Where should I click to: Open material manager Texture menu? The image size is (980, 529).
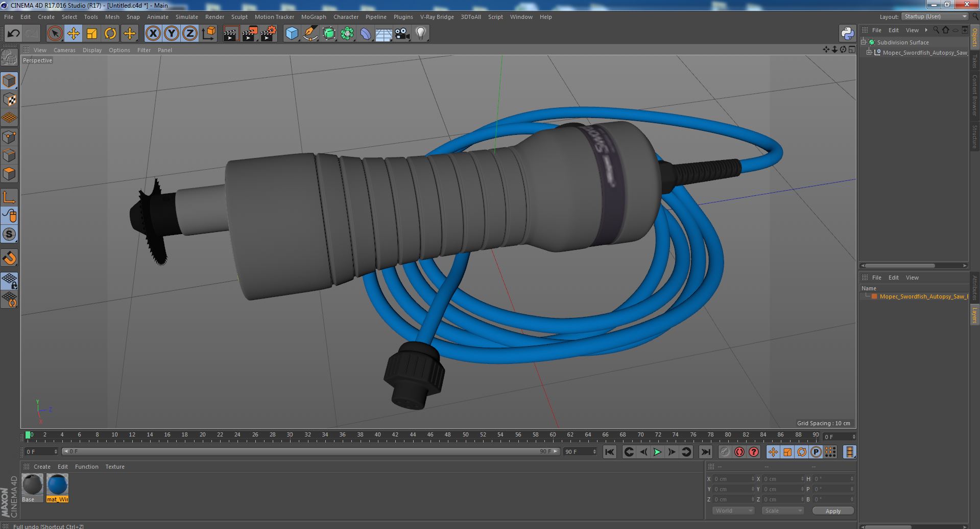pos(115,467)
